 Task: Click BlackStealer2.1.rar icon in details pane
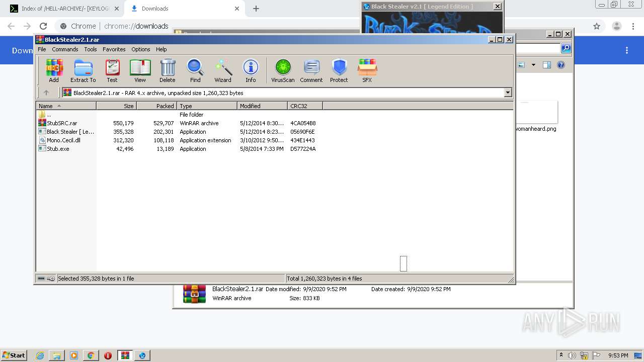195,294
